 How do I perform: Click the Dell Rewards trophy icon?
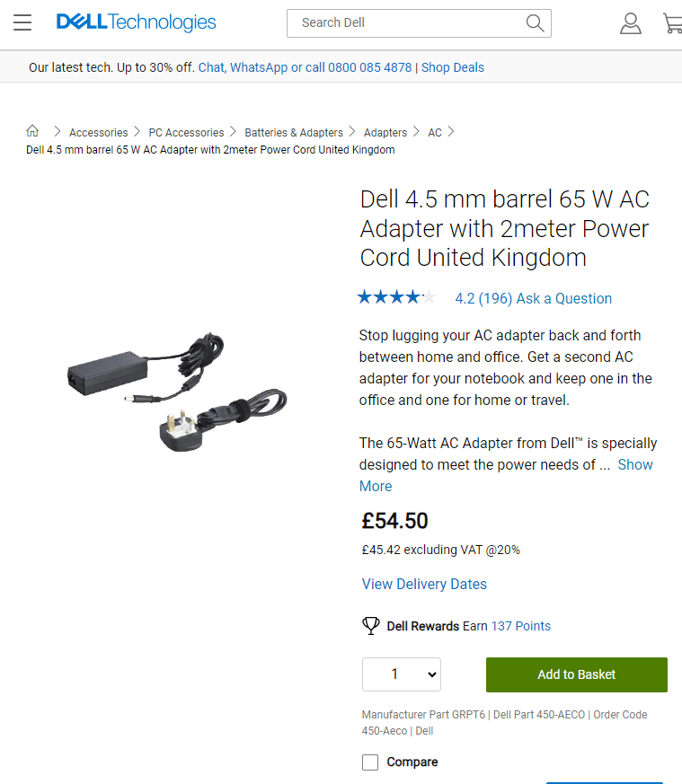(x=370, y=626)
